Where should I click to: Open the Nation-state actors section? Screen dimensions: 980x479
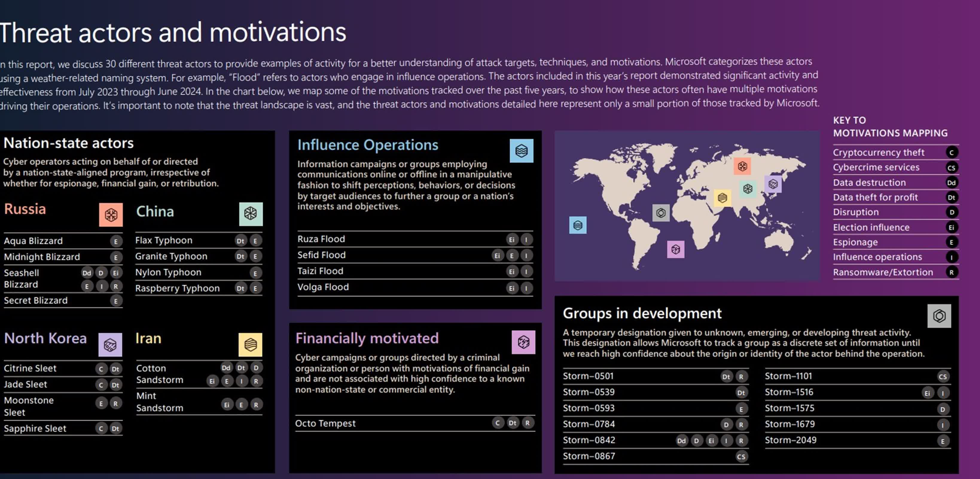tap(68, 143)
